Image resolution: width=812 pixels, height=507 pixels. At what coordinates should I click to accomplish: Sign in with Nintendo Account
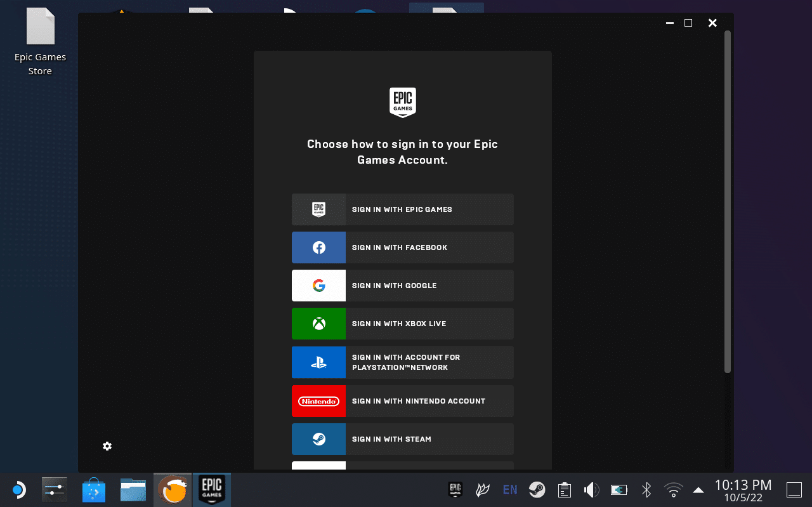402,401
